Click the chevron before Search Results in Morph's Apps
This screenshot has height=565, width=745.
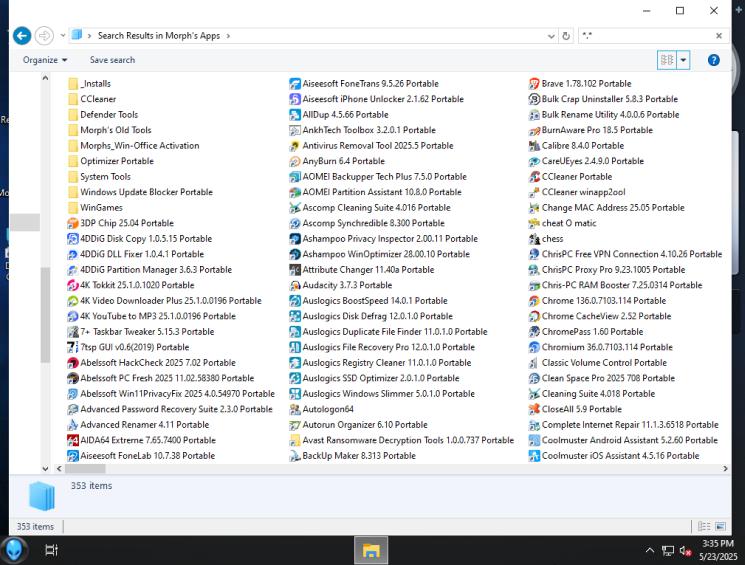pyautogui.click(x=89, y=36)
